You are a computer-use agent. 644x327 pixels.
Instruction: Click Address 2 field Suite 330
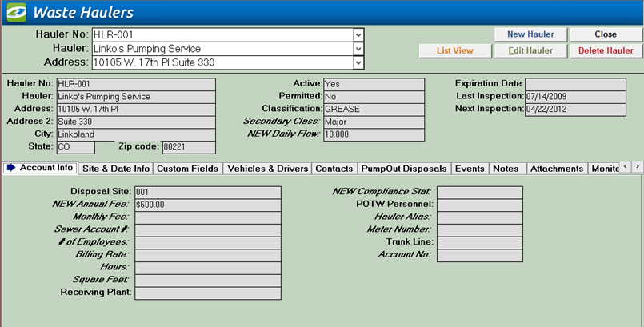pyautogui.click(x=136, y=122)
